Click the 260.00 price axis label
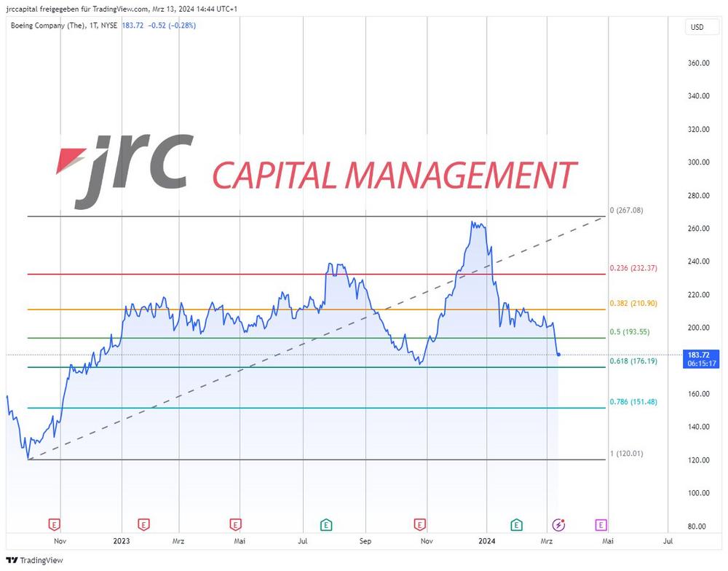The height and width of the screenshot is (571, 728). click(x=699, y=229)
